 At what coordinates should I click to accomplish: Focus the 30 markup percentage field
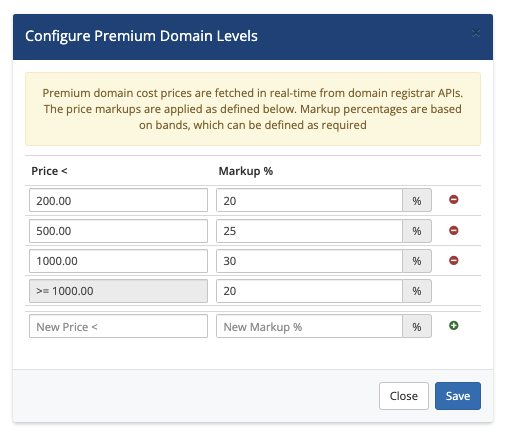pos(309,261)
